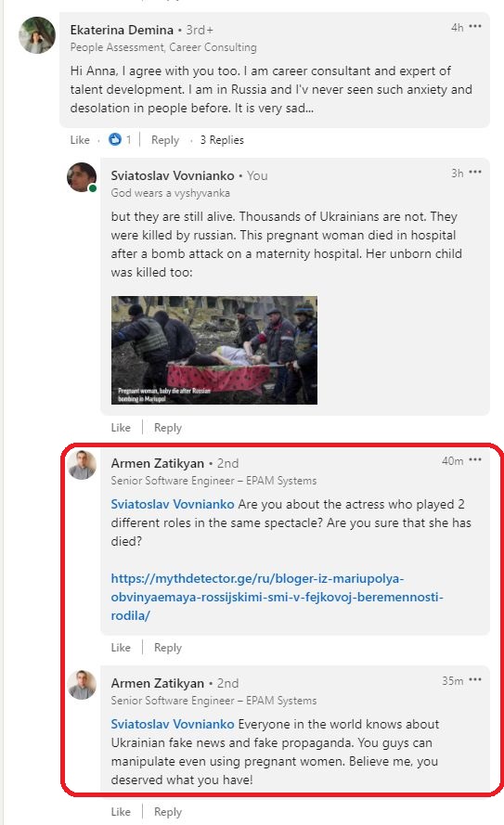Like Armen's comment containing the link
Screen dimensions: 504x825
pyautogui.click(x=121, y=648)
